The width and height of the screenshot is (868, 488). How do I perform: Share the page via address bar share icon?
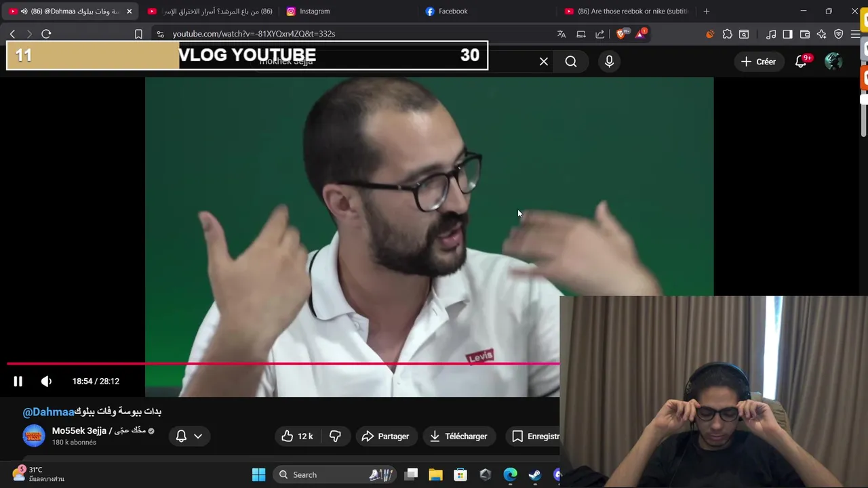coord(599,34)
